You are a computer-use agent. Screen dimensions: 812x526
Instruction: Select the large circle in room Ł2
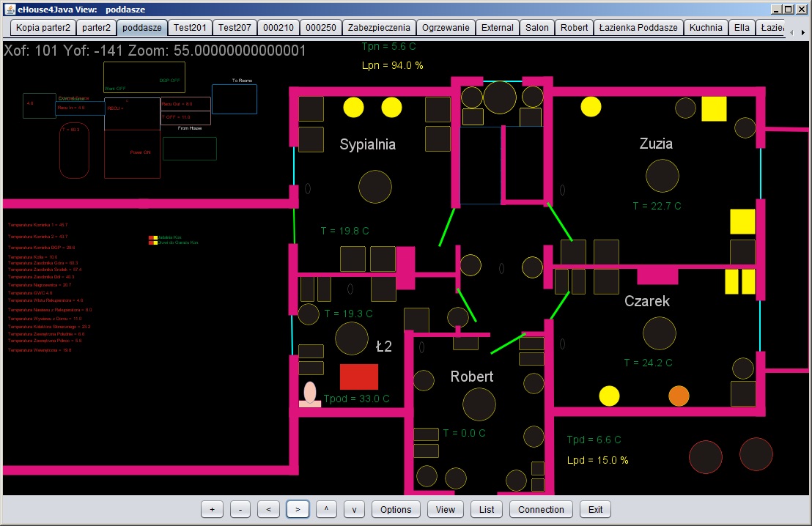pyautogui.click(x=352, y=337)
